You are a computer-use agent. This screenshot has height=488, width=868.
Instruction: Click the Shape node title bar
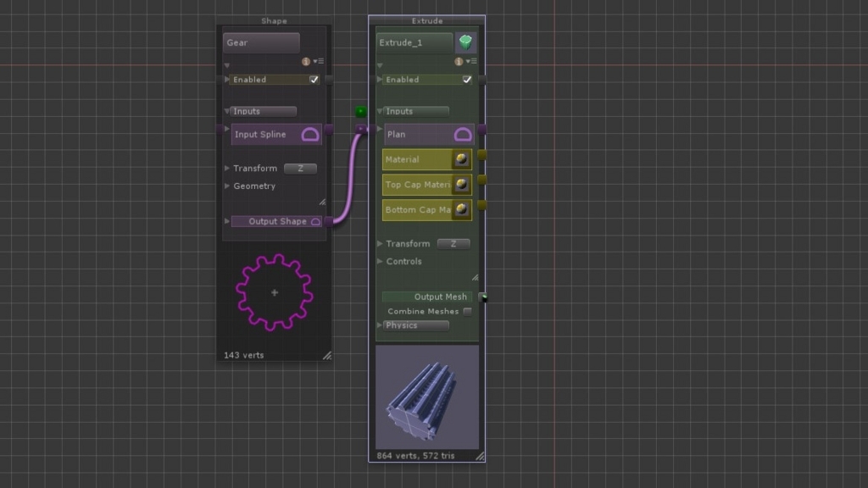pyautogui.click(x=274, y=21)
